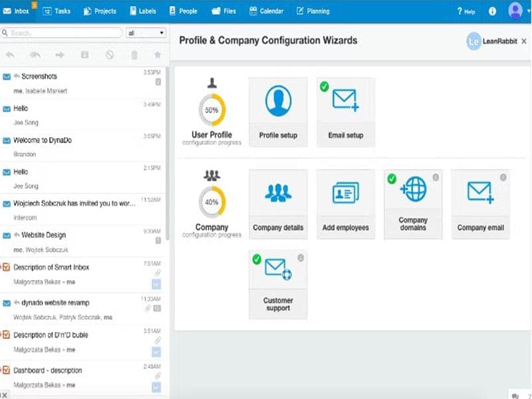The width and height of the screenshot is (532, 399).
Task: Open the 'all' mail filter dropdown
Action: pyautogui.click(x=146, y=33)
